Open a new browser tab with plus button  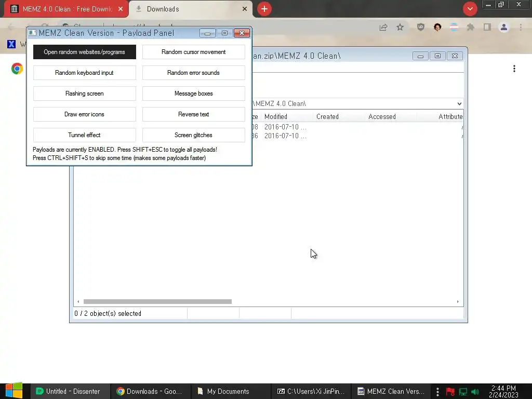[264, 9]
